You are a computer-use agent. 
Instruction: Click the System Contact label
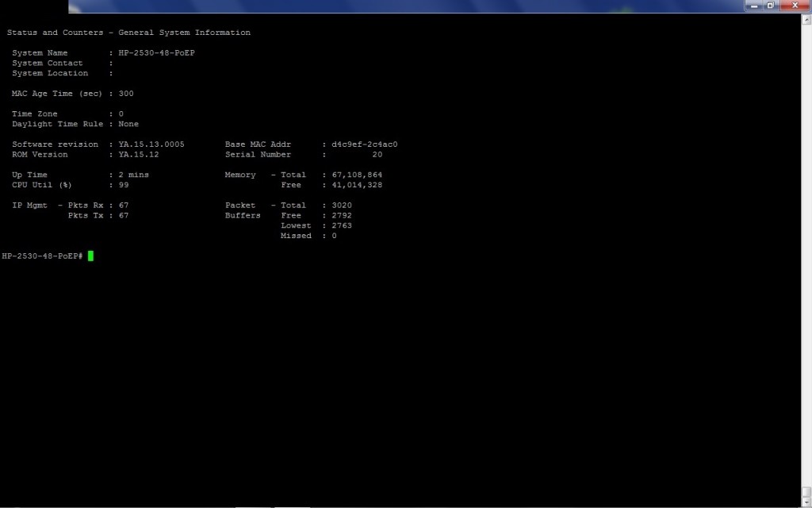tap(47, 63)
